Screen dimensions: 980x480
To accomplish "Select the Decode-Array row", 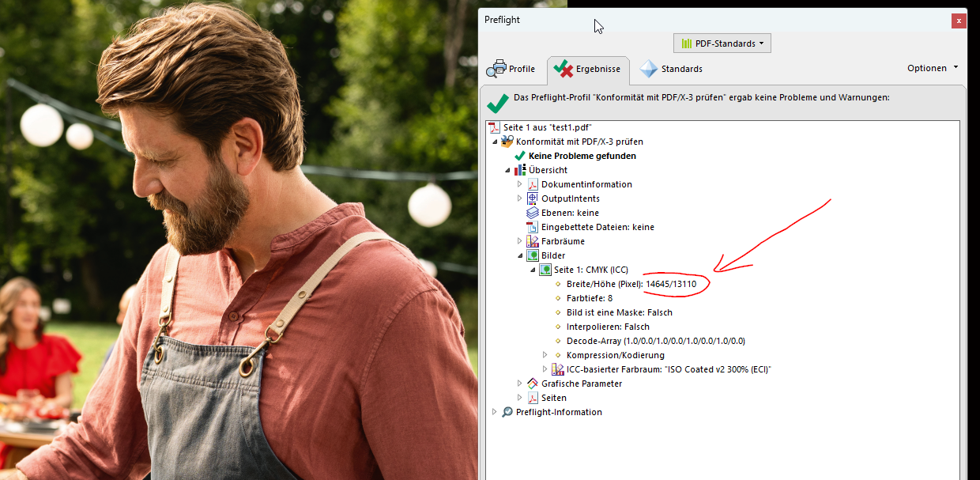I will point(656,341).
